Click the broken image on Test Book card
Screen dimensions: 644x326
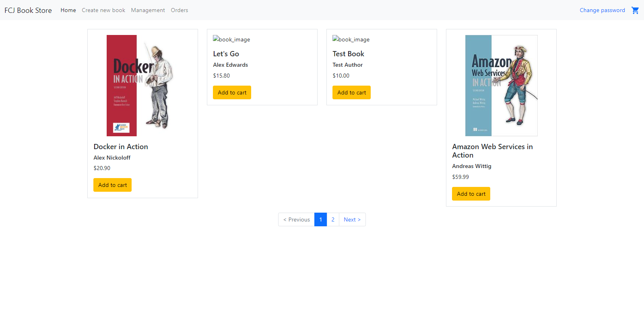tap(351, 39)
